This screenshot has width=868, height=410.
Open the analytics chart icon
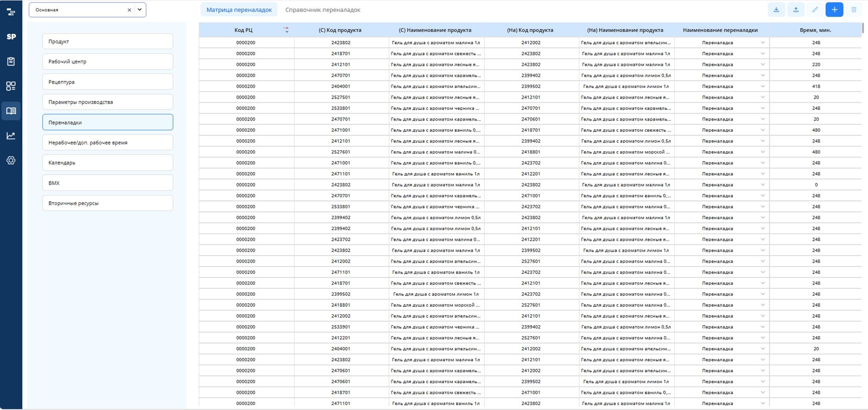(x=11, y=136)
